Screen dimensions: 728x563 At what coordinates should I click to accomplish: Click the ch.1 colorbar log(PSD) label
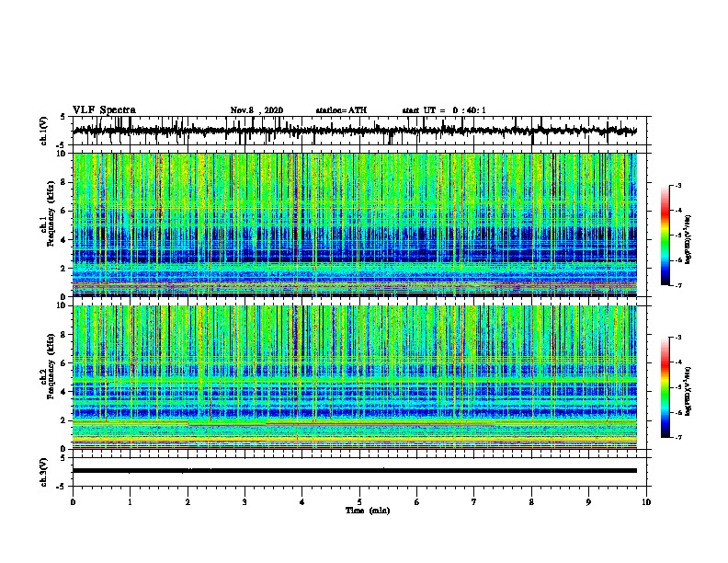[688, 239]
